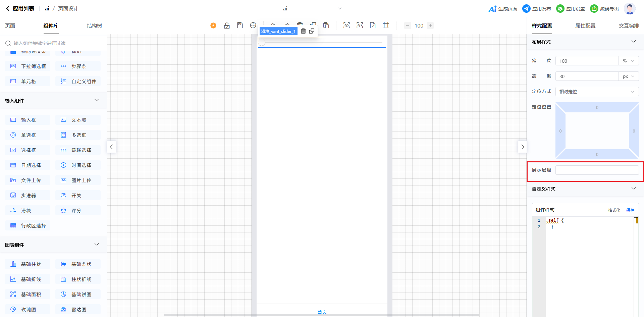The image size is (644, 317).
Task: Collapse the right configuration panel arrow
Action: tap(522, 147)
